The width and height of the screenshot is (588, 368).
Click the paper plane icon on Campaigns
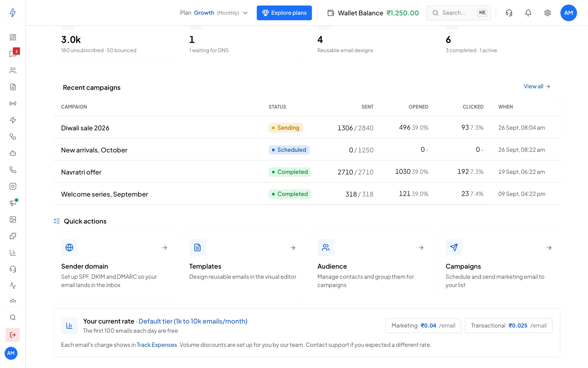pos(454,247)
